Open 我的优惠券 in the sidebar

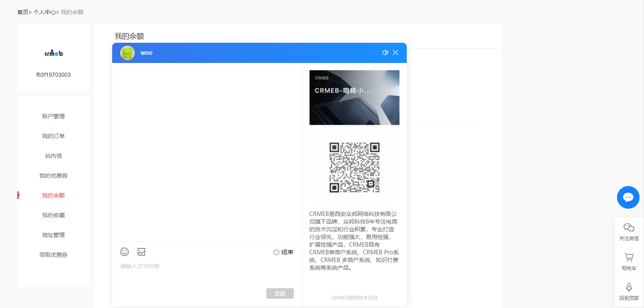pyautogui.click(x=53, y=176)
